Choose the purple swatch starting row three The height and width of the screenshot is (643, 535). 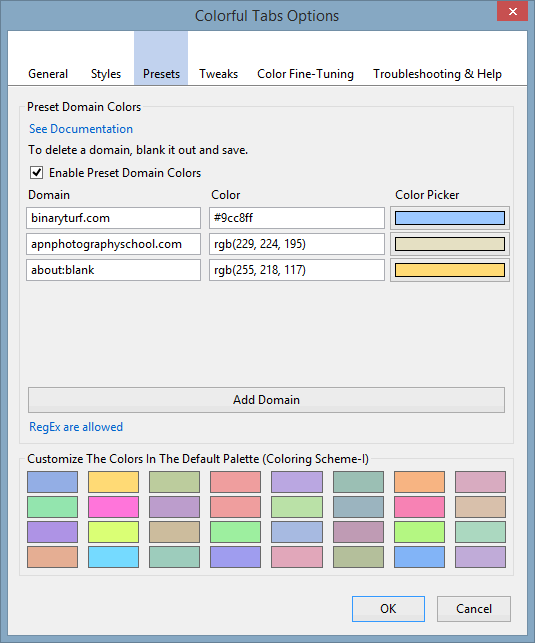(52, 532)
